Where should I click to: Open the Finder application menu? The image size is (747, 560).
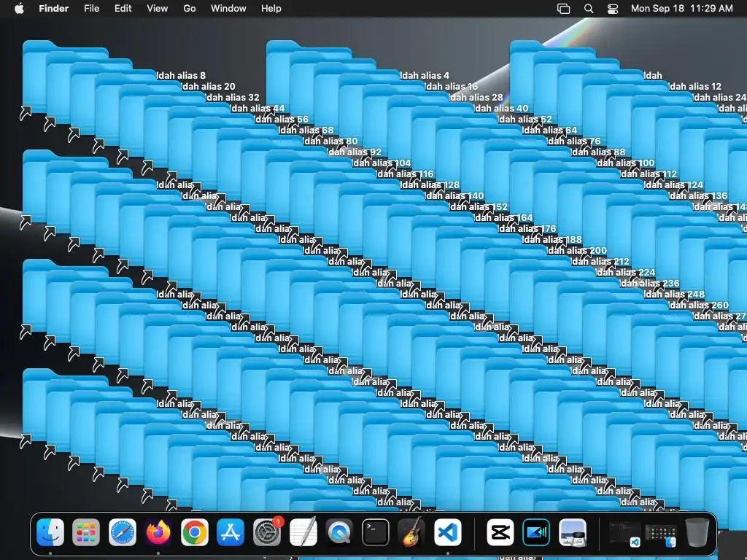(x=54, y=9)
